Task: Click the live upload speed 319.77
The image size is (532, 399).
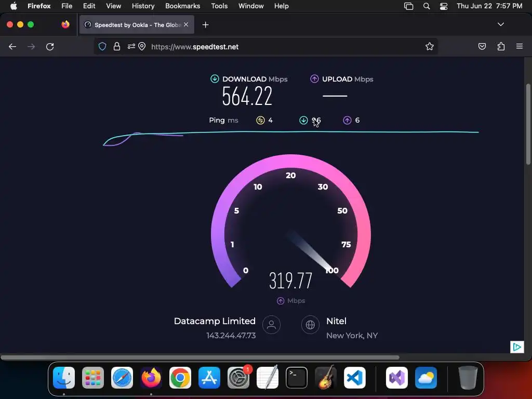Action: point(290,281)
